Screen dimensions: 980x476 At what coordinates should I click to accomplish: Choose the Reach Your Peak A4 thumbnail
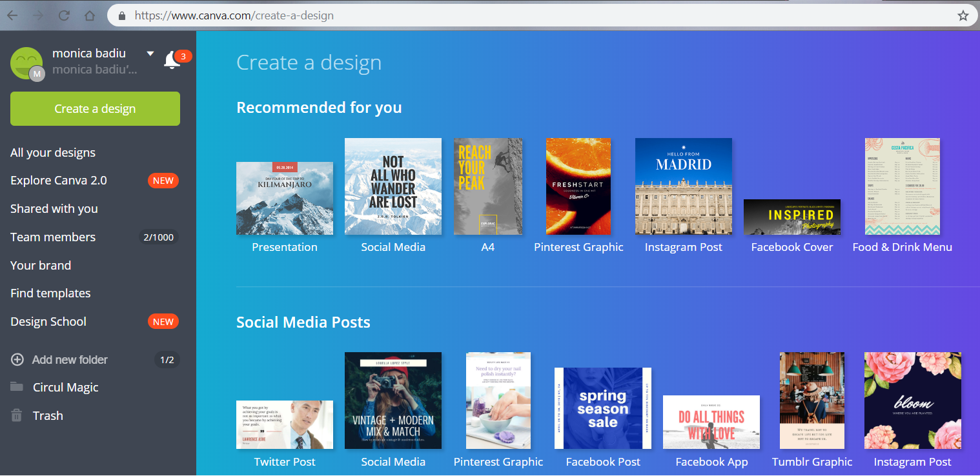point(488,186)
